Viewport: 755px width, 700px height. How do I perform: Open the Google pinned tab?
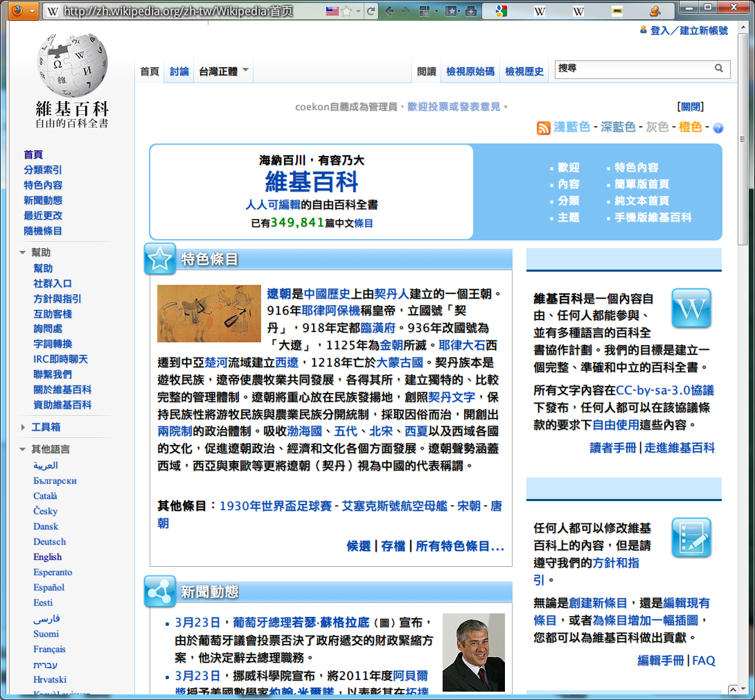501,11
